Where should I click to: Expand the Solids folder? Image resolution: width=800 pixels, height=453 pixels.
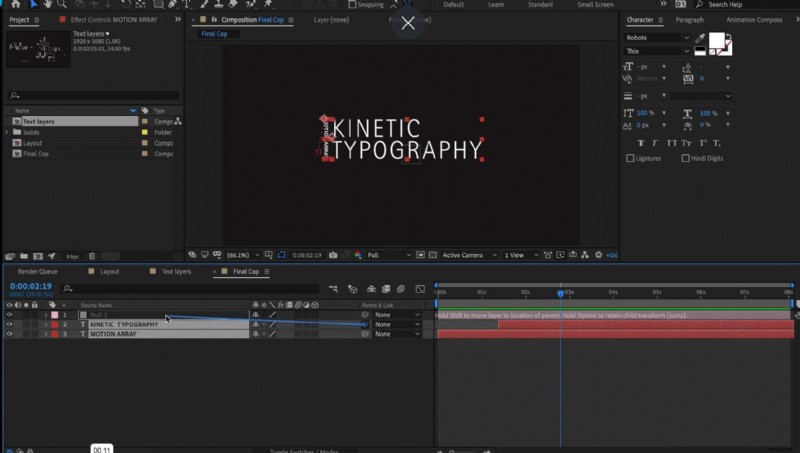pyautogui.click(x=7, y=132)
